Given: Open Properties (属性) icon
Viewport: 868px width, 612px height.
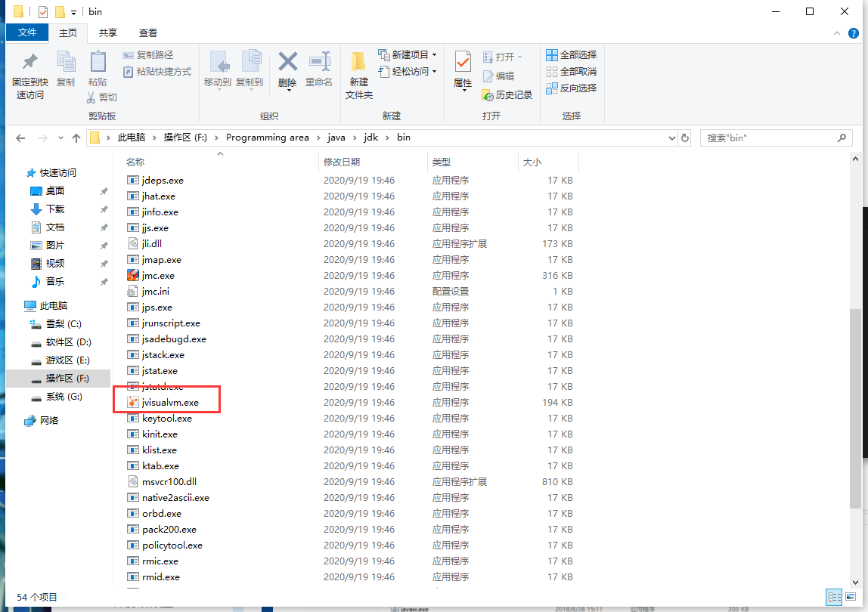Looking at the screenshot, I should click(x=463, y=61).
